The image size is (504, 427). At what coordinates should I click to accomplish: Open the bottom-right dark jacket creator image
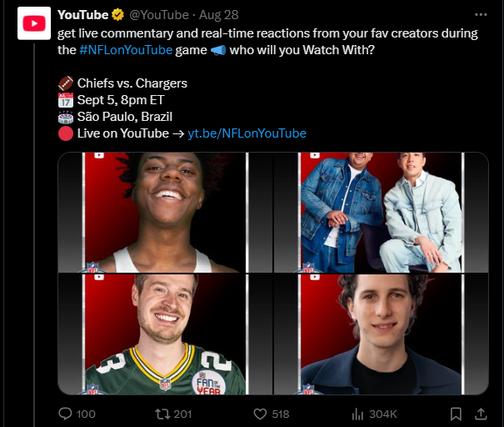(382, 334)
